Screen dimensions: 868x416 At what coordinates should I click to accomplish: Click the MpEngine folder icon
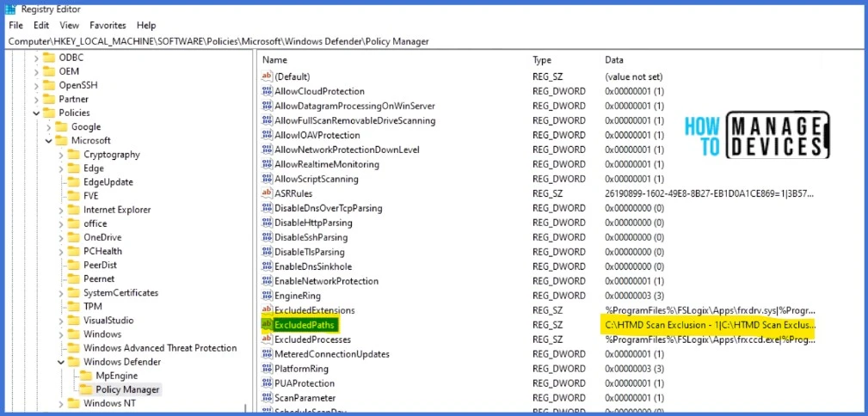(x=86, y=376)
